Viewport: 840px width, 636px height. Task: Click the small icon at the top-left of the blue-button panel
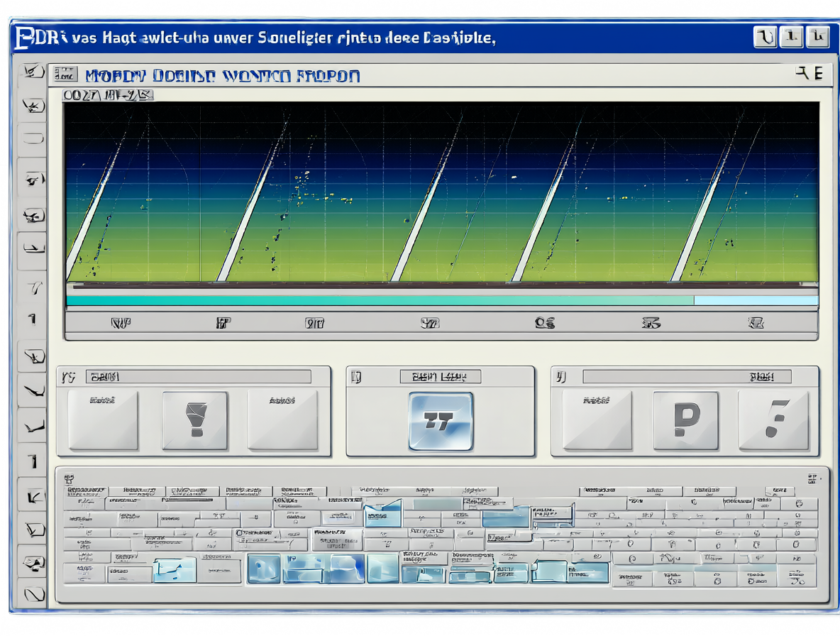pos(356,377)
